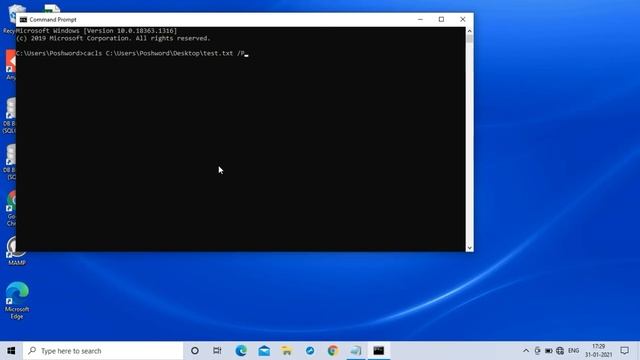Click the ENG language indicator

[573, 351]
